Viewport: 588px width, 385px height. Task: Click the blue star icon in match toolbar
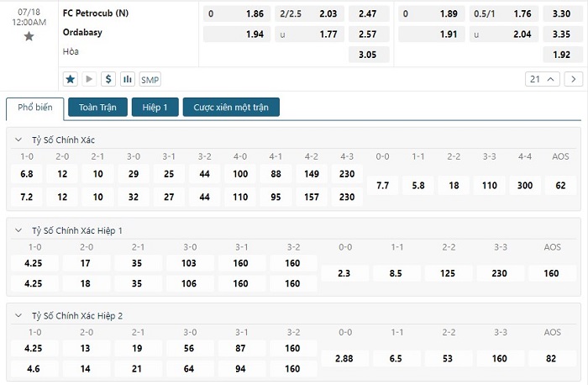pos(71,79)
